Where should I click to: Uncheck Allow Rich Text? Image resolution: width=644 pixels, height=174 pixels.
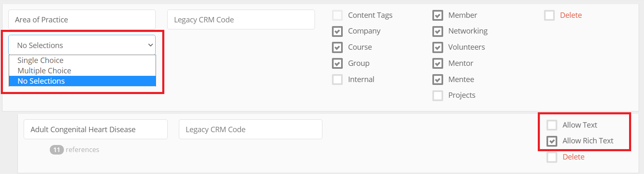pos(552,141)
